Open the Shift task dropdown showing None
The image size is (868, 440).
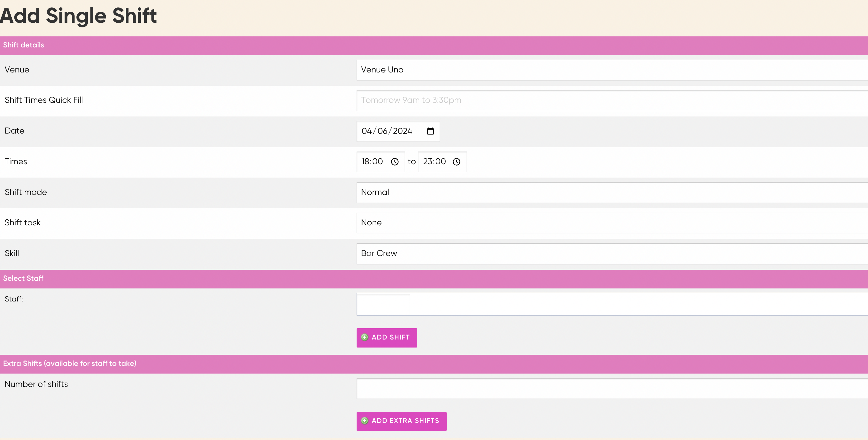coord(612,223)
